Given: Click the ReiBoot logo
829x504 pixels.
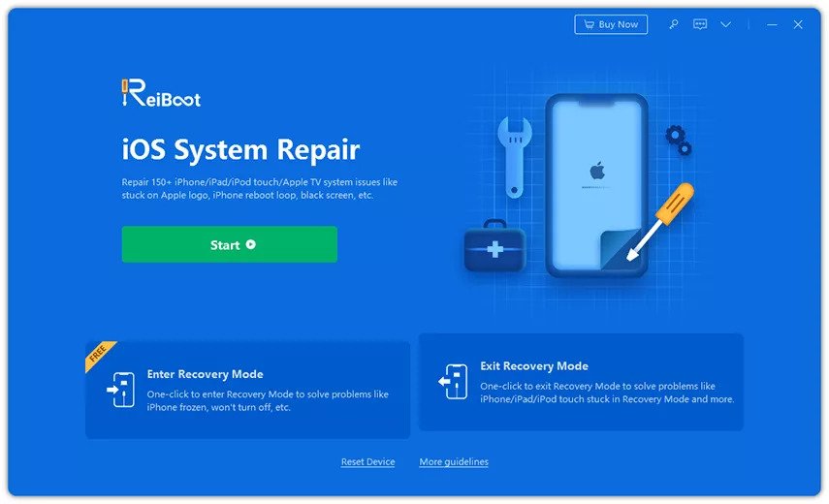Looking at the screenshot, I should (161, 93).
